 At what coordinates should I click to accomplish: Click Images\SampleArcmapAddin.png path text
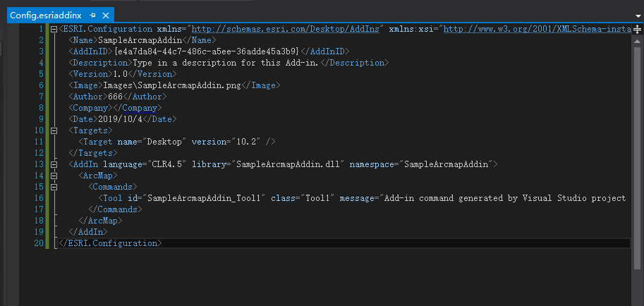pos(172,85)
